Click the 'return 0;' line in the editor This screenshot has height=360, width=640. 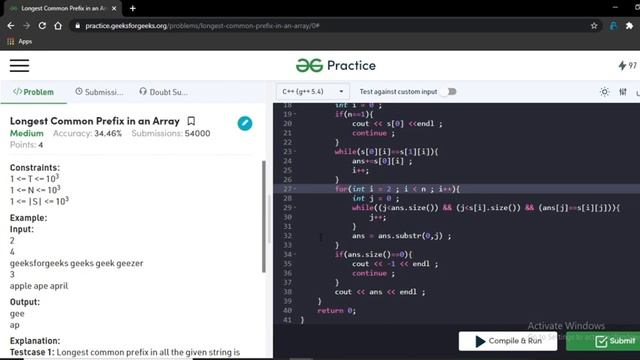click(336, 311)
